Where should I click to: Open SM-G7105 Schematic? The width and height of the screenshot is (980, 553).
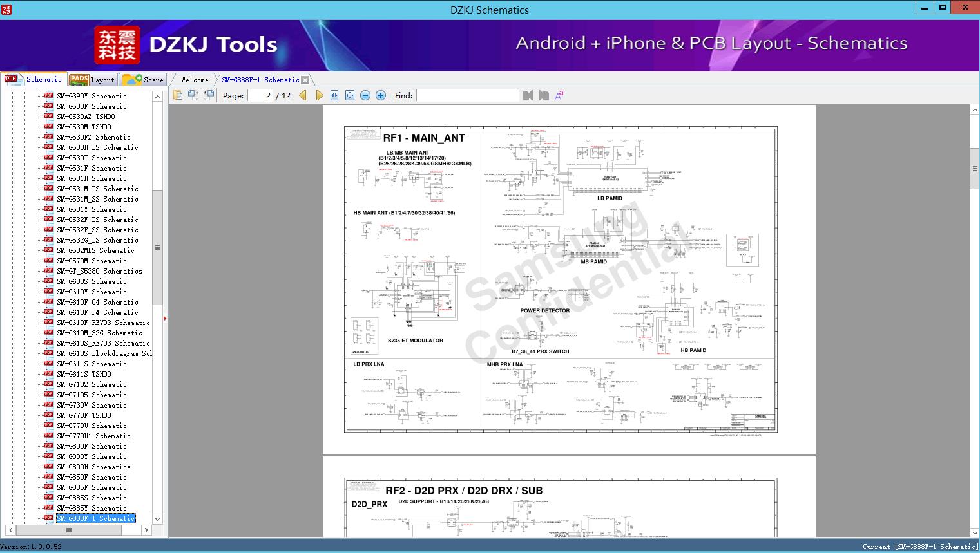[91, 395]
